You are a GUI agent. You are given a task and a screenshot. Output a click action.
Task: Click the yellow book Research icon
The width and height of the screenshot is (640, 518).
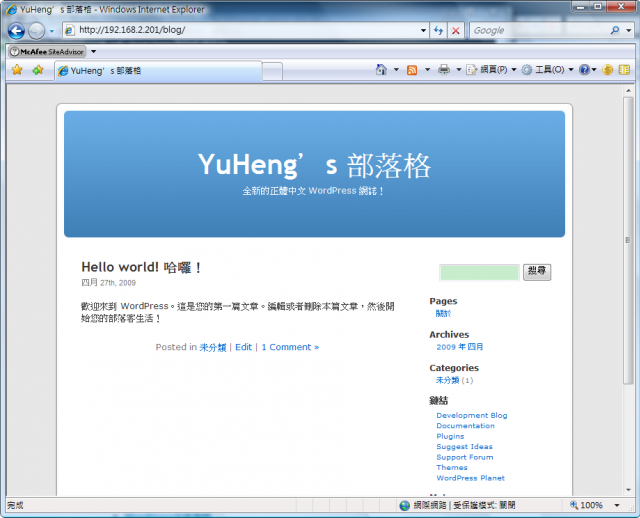pos(624,70)
